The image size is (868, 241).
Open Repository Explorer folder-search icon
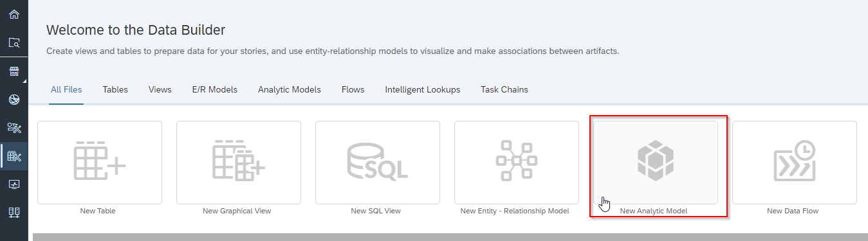(x=14, y=43)
